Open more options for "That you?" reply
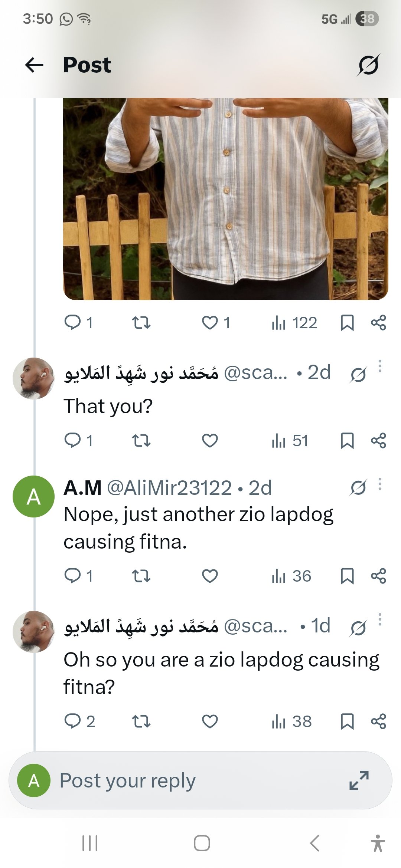Image resolution: width=401 pixels, height=868 pixels. (x=379, y=366)
